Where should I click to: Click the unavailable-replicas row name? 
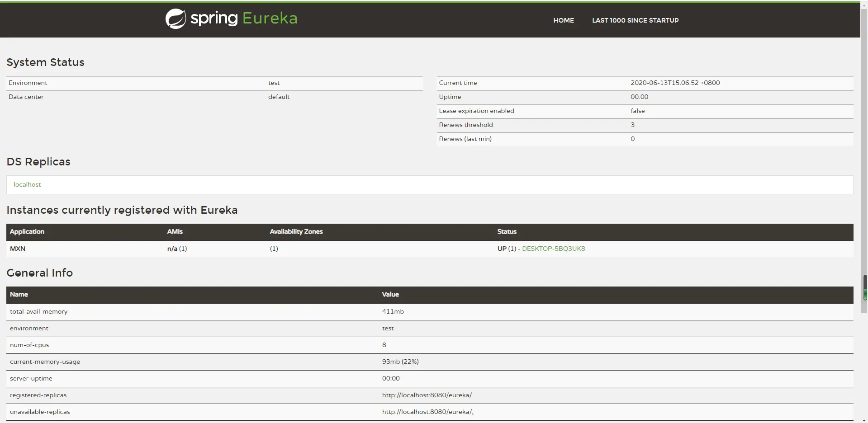(40, 412)
